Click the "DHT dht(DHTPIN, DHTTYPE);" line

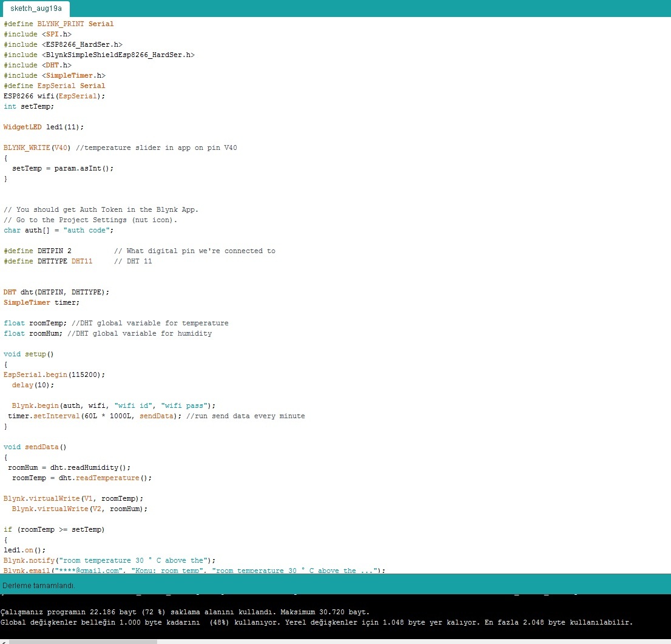[x=56, y=292]
